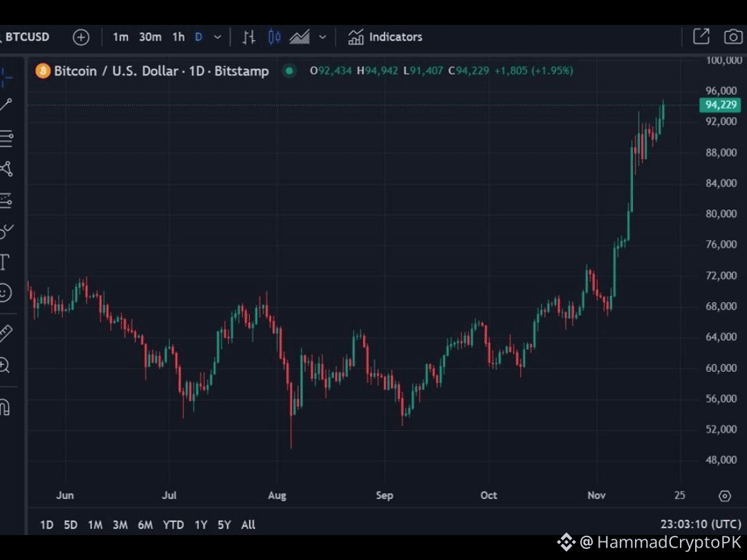Set range to 1M
The image size is (747, 560).
tap(95, 525)
